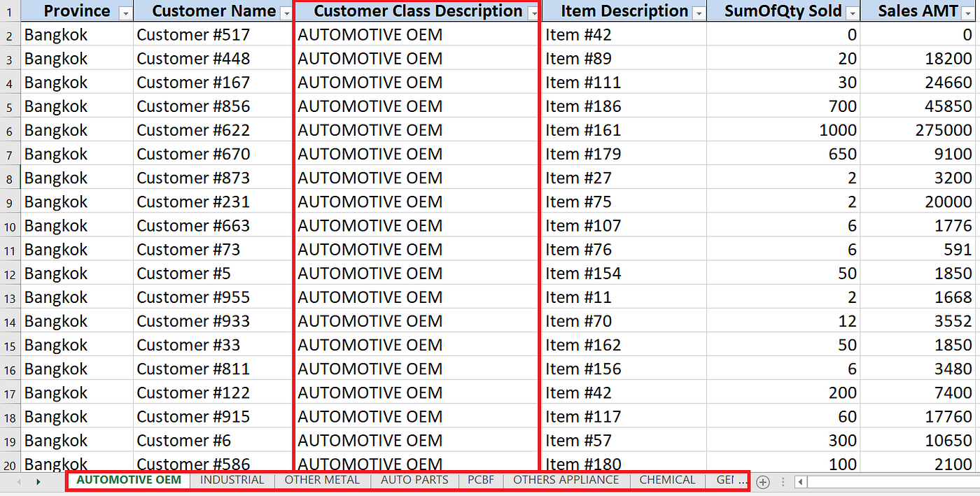This screenshot has width=980, height=496.
Task: Select row header number 5
Action: click(x=9, y=106)
